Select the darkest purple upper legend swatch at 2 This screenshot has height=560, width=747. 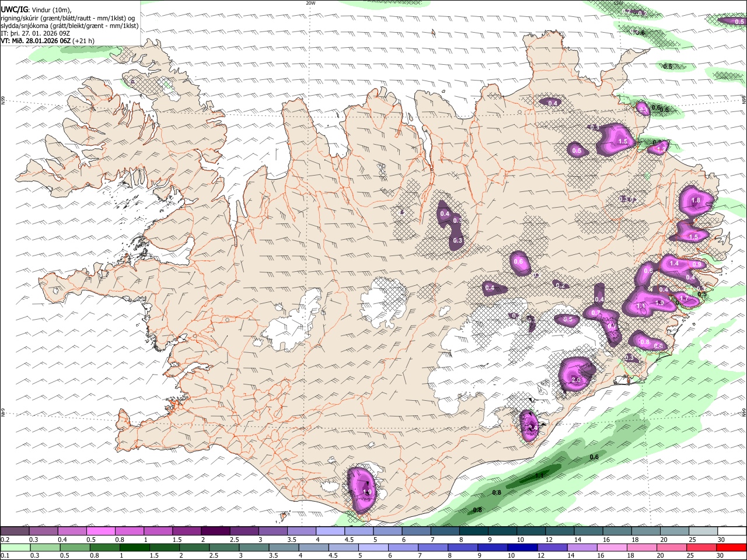[x=215, y=531]
